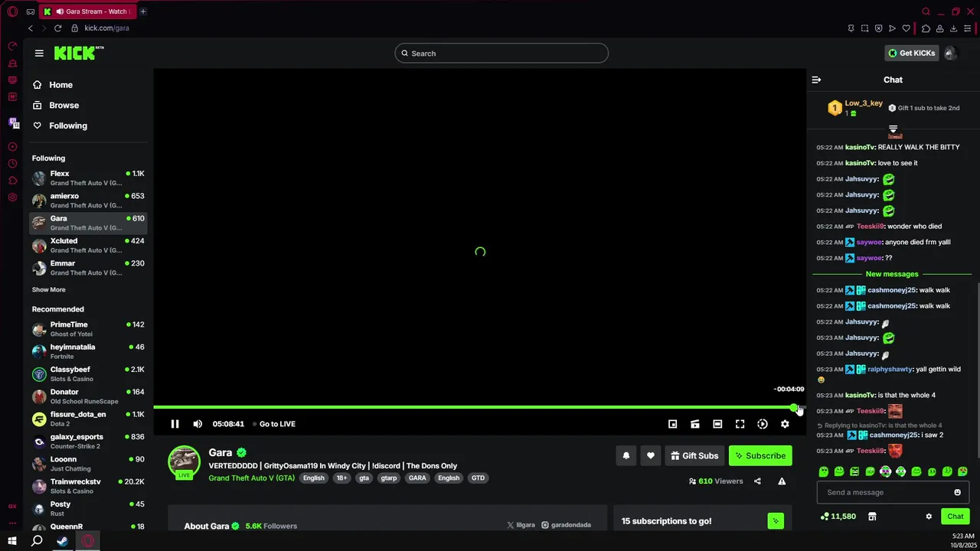
Task: Share the stream via share icon
Action: (x=757, y=481)
